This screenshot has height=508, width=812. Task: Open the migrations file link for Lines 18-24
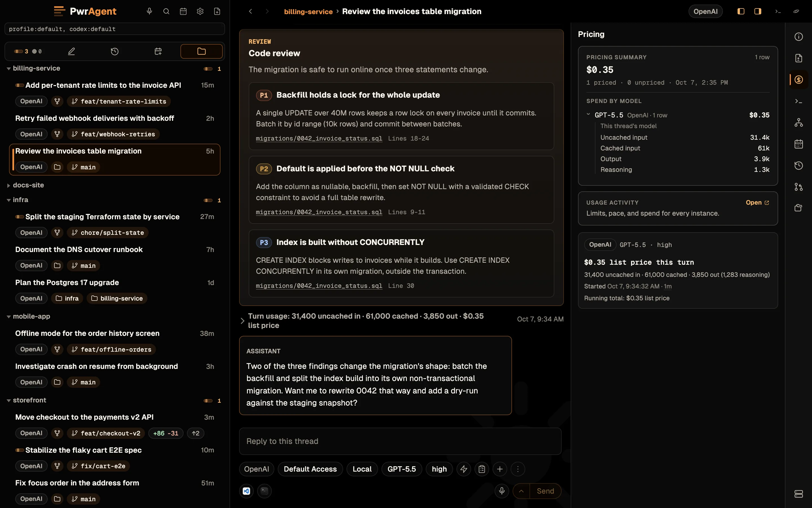click(x=319, y=138)
